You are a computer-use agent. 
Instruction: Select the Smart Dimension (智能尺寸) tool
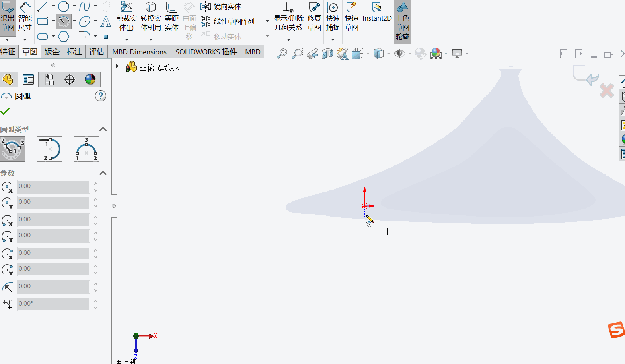click(x=25, y=17)
